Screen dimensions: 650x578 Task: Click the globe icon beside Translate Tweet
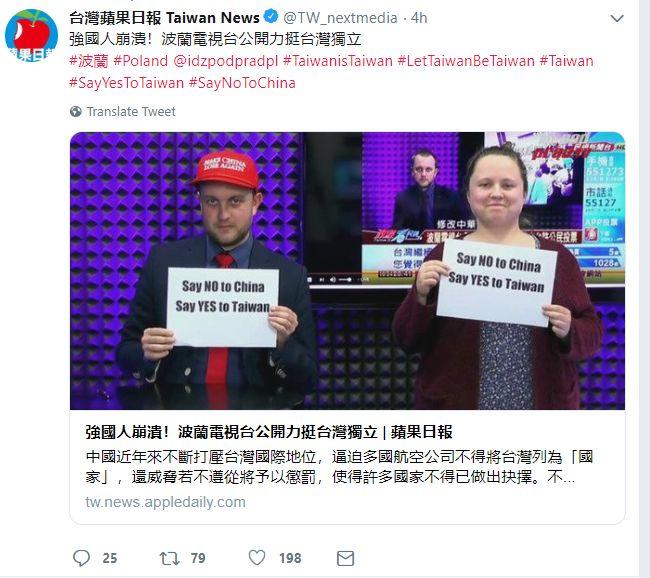75,112
